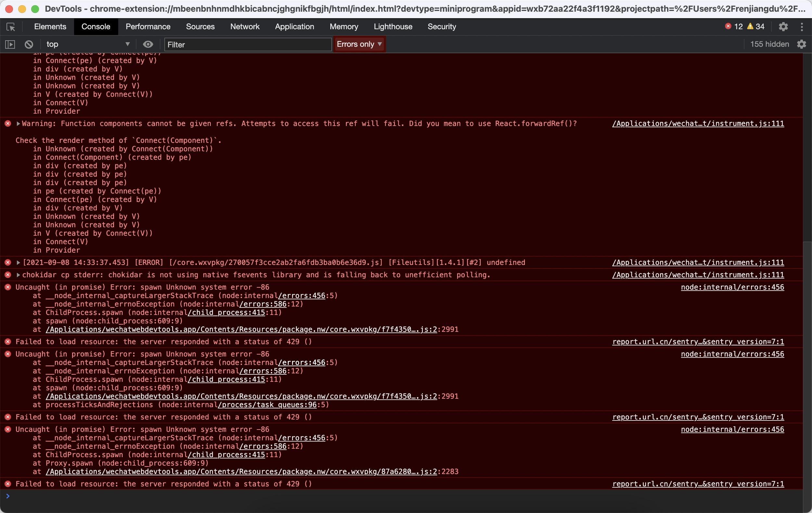The height and width of the screenshot is (513, 812).
Task: Open the three-dot customize menu
Action: 802,27
